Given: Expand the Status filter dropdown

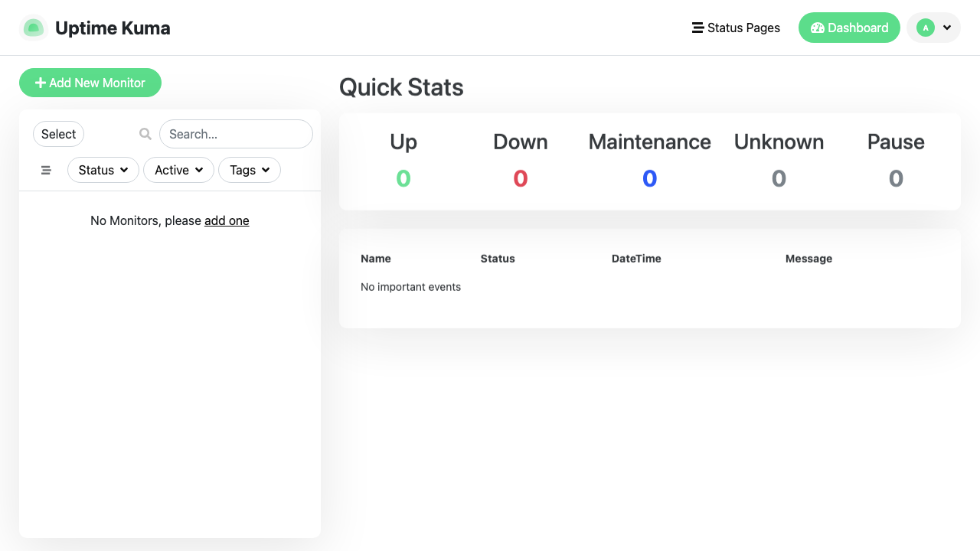Looking at the screenshot, I should click(103, 170).
